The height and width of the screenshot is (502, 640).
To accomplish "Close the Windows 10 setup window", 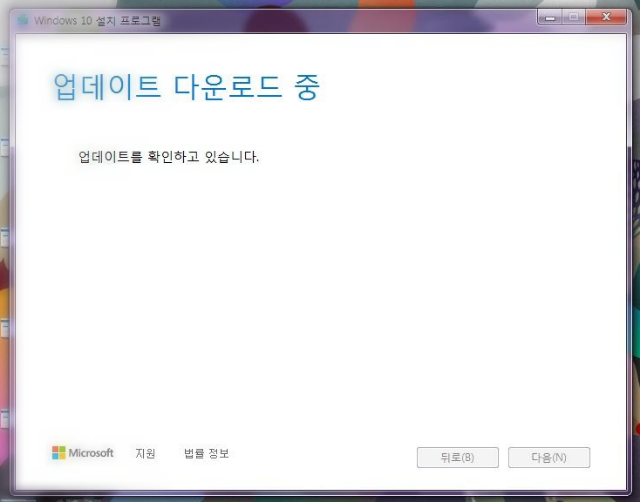I will (606, 17).
